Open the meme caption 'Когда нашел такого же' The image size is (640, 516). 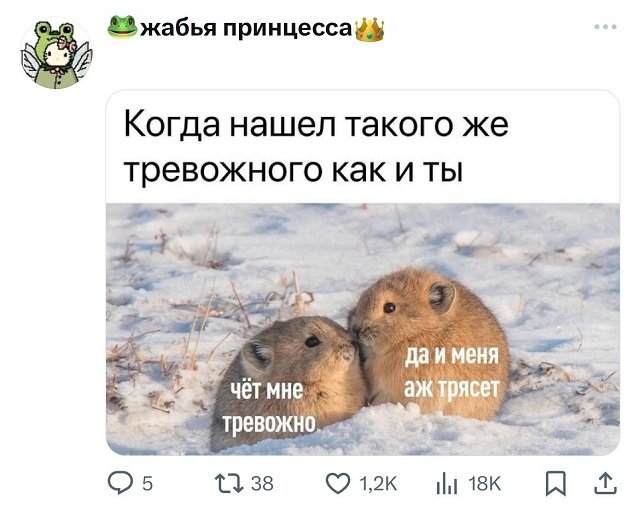tap(316, 124)
